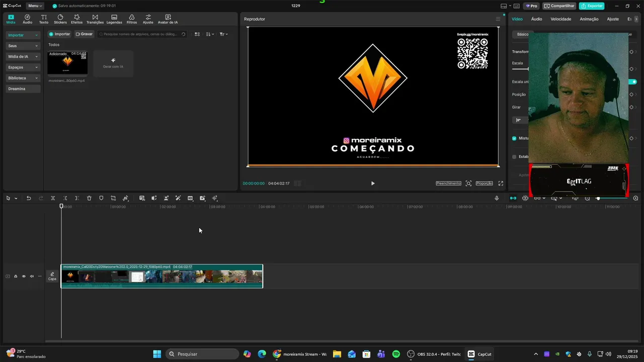Expand the Biblioteca sidebar section
The height and width of the screenshot is (362, 644).
[23, 78]
